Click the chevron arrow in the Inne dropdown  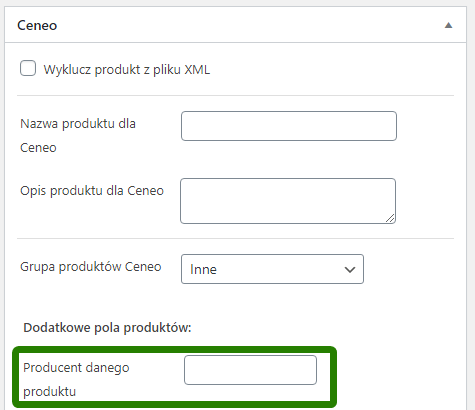click(x=350, y=269)
